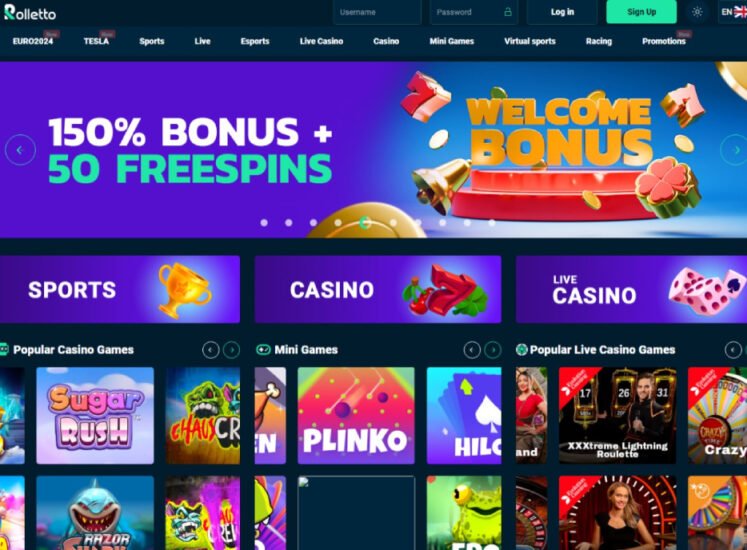Click the lock icon in Password field

[x=508, y=12]
